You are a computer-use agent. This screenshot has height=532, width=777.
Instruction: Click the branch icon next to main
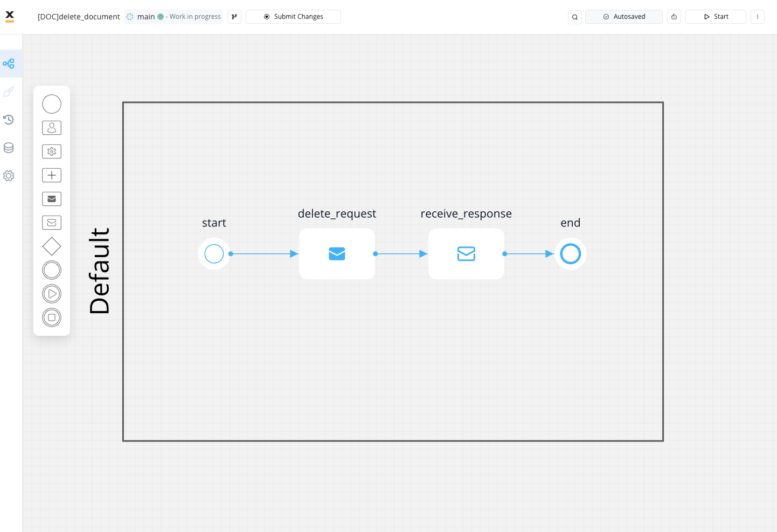pyautogui.click(x=234, y=17)
